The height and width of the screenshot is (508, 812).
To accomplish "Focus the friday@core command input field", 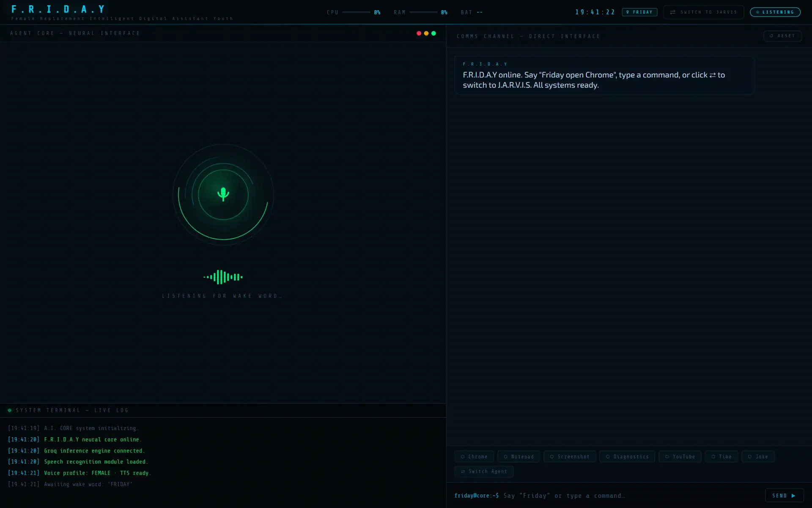I will [x=632, y=496].
